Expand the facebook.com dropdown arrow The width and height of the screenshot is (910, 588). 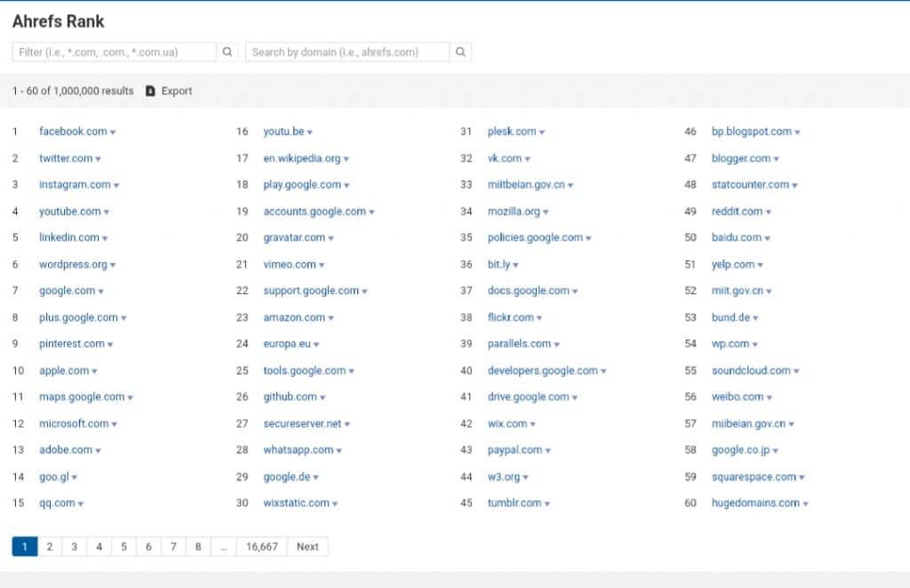coord(113,132)
